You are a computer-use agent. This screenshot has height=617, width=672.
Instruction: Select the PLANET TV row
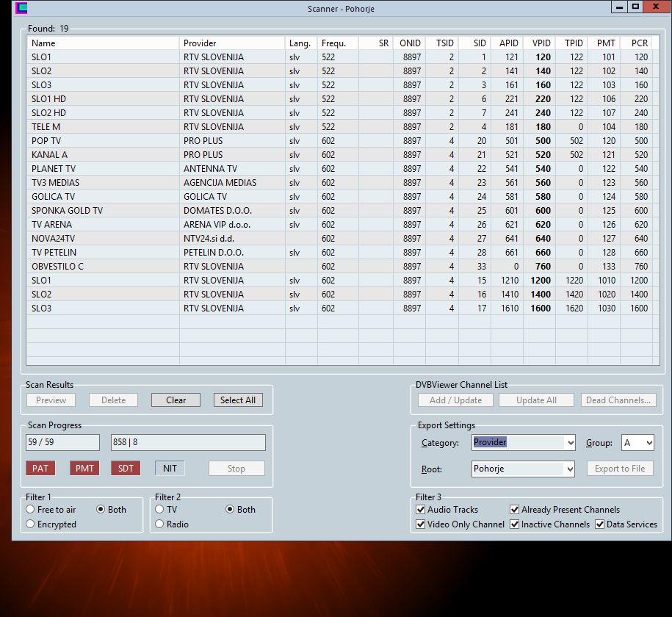343,169
